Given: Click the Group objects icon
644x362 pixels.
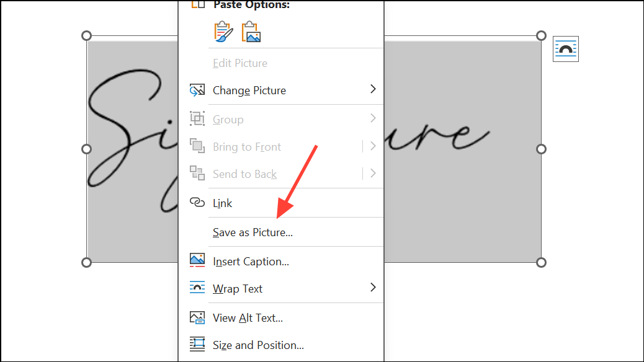Looking at the screenshot, I should click(x=197, y=118).
